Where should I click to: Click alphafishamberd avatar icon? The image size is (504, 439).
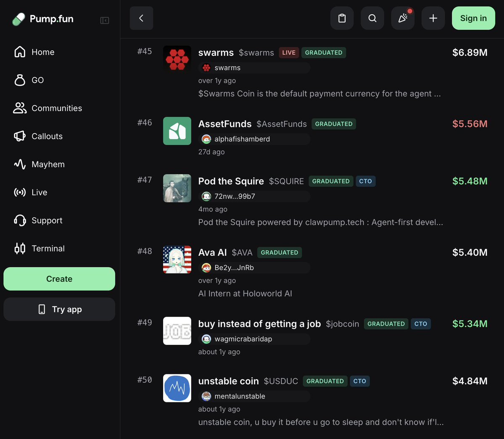pos(206,139)
